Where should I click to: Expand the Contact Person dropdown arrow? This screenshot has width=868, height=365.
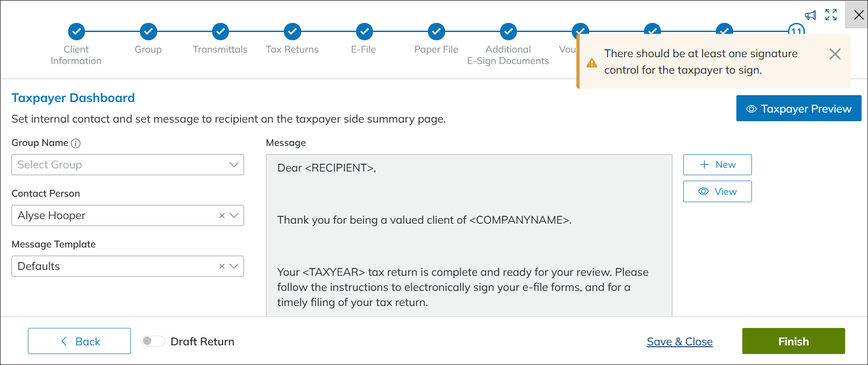[x=234, y=215]
